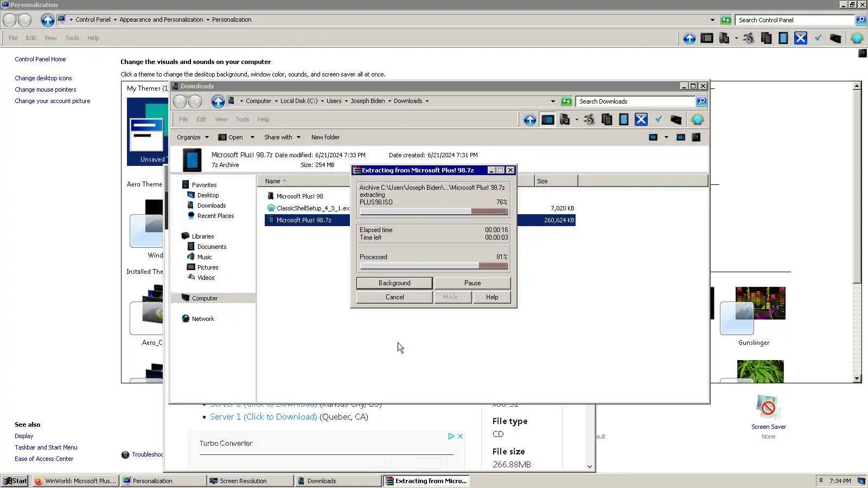The width and height of the screenshot is (868, 488).
Task: Toggle the preview pane icon in Downloads command bar
Action: (681, 138)
